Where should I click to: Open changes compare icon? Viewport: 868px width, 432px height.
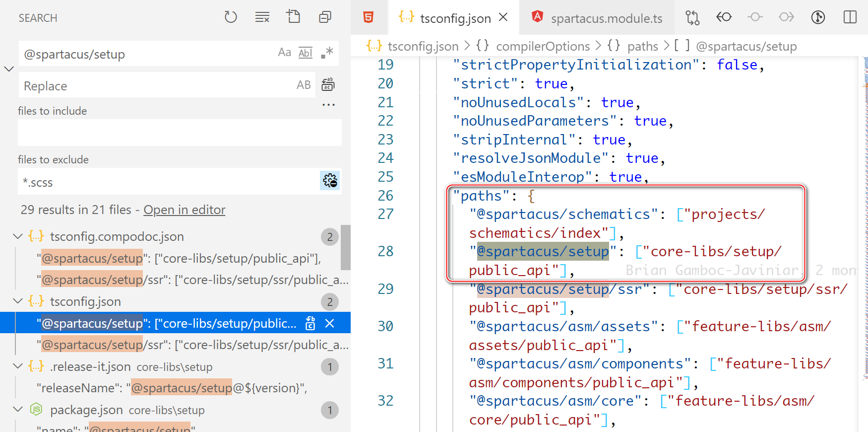coord(692,17)
